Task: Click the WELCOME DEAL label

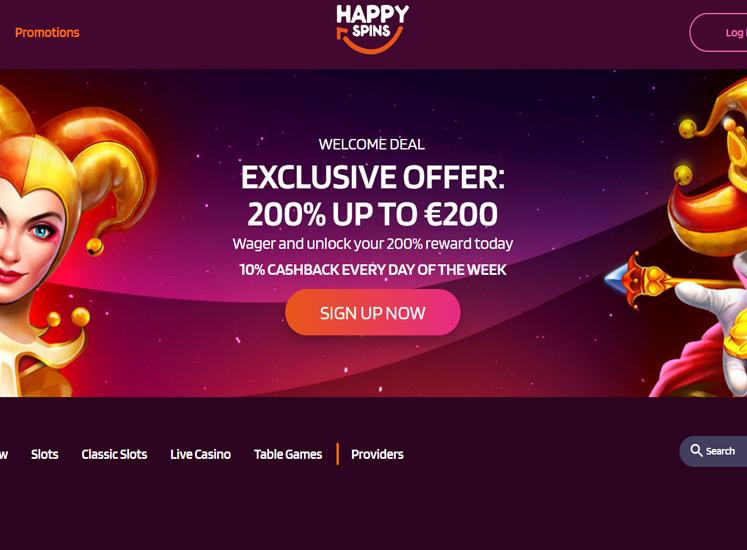Action: (x=372, y=144)
